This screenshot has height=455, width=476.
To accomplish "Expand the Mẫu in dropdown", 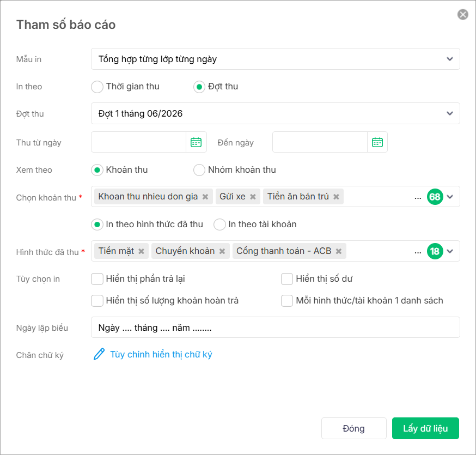I will 449,59.
